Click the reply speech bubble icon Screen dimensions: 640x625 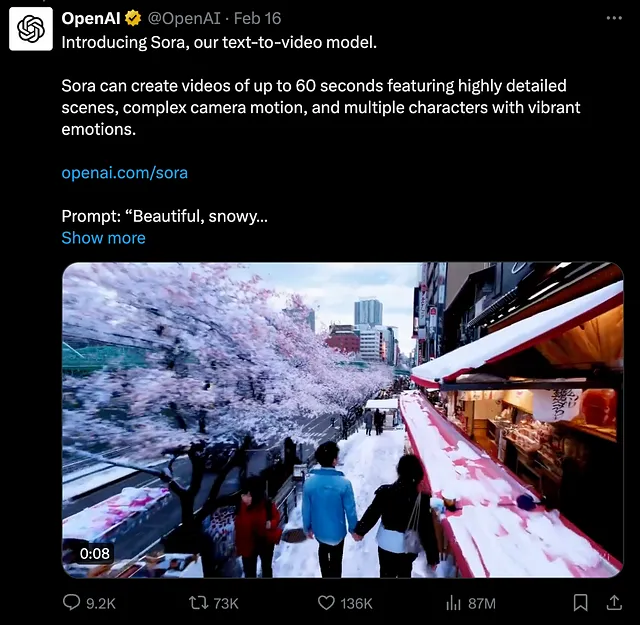[71, 602]
